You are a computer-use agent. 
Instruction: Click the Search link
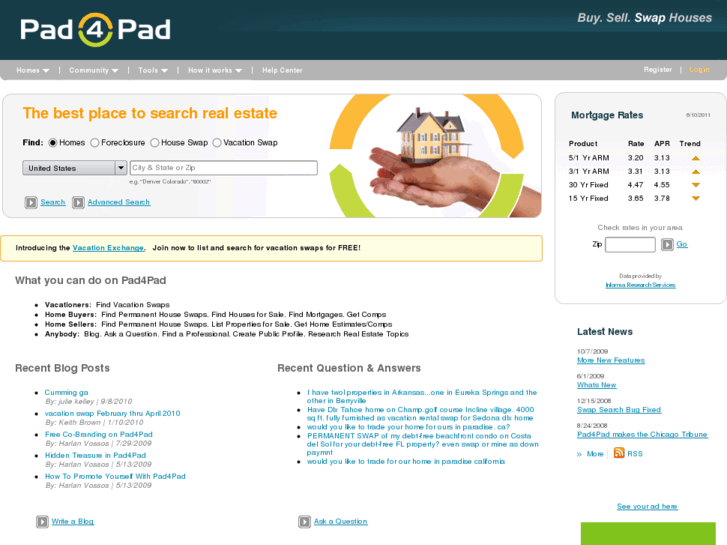(53, 202)
